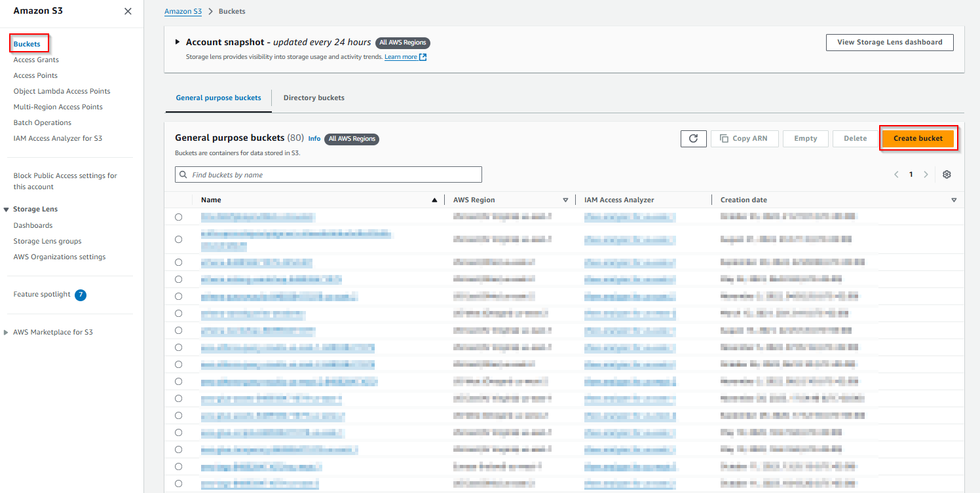
Task: Sort buckets by Name using ascending arrow
Action: click(x=434, y=200)
